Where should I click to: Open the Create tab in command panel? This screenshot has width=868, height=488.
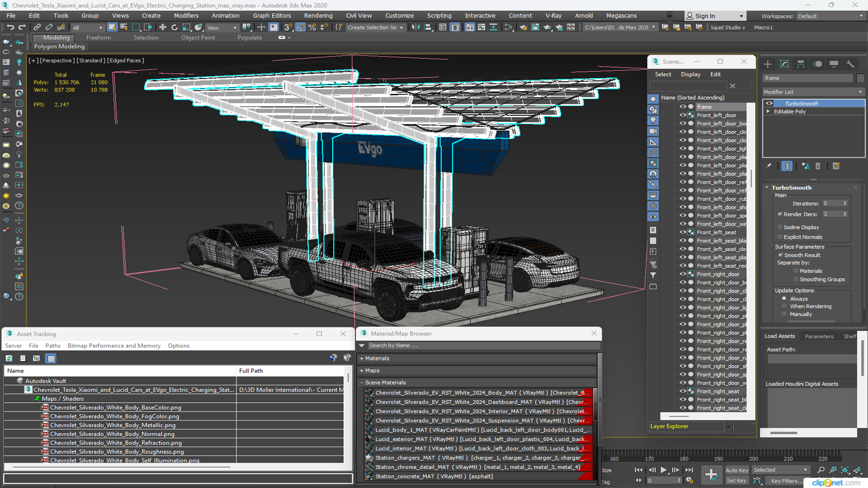coord(768,64)
